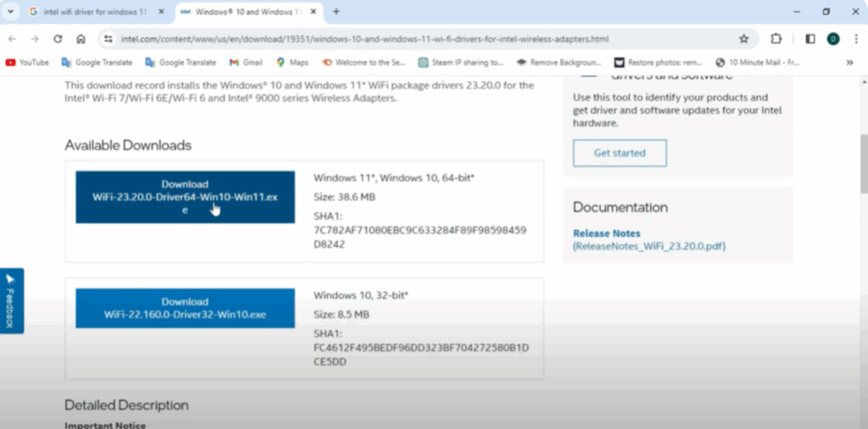Close the Windows 10 and Windows 11 tab
Image resolution: width=868 pixels, height=429 pixels.
314,12
